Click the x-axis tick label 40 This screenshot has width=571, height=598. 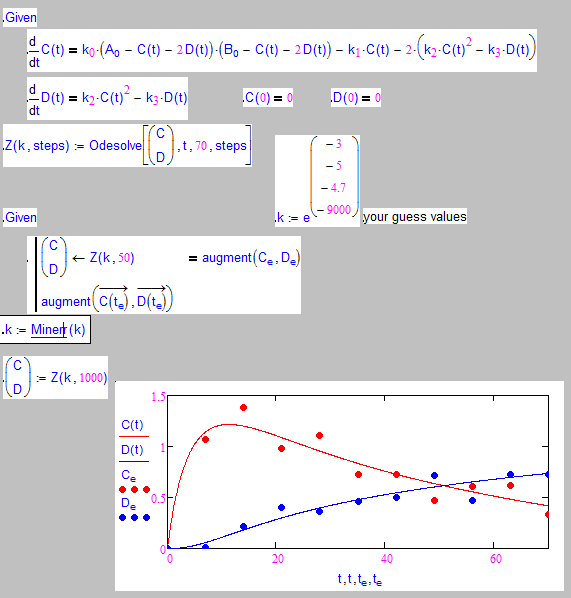point(387,559)
